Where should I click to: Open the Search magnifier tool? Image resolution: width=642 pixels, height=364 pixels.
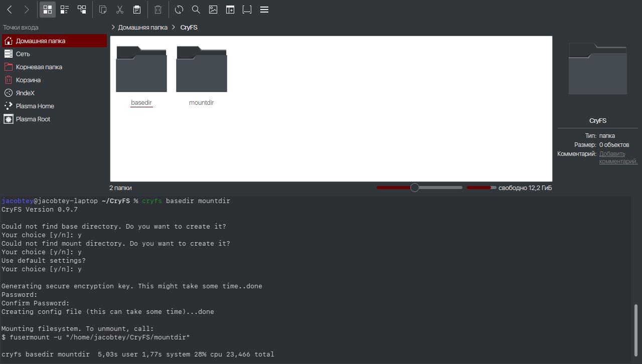(196, 10)
